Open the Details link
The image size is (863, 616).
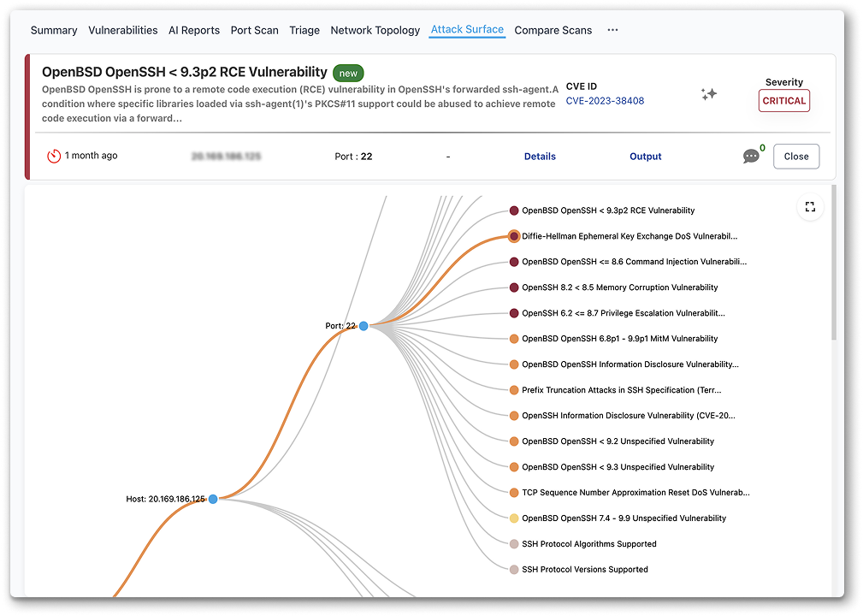click(540, 157)
